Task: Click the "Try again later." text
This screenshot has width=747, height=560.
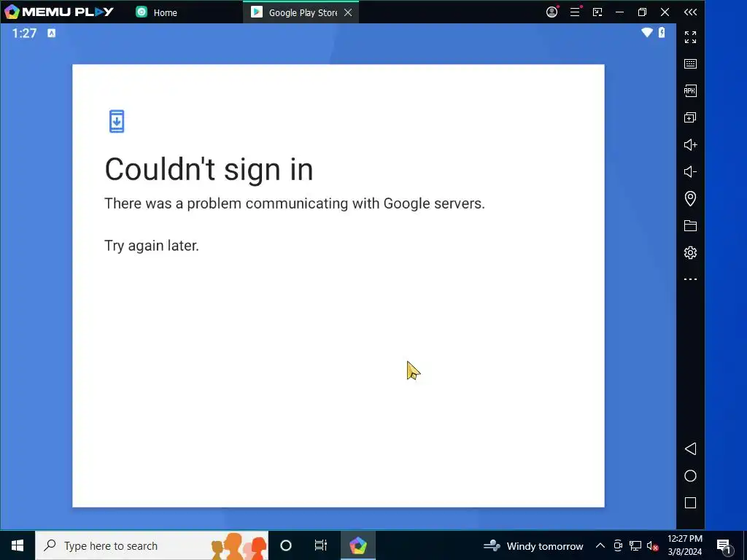Action: 152,246
